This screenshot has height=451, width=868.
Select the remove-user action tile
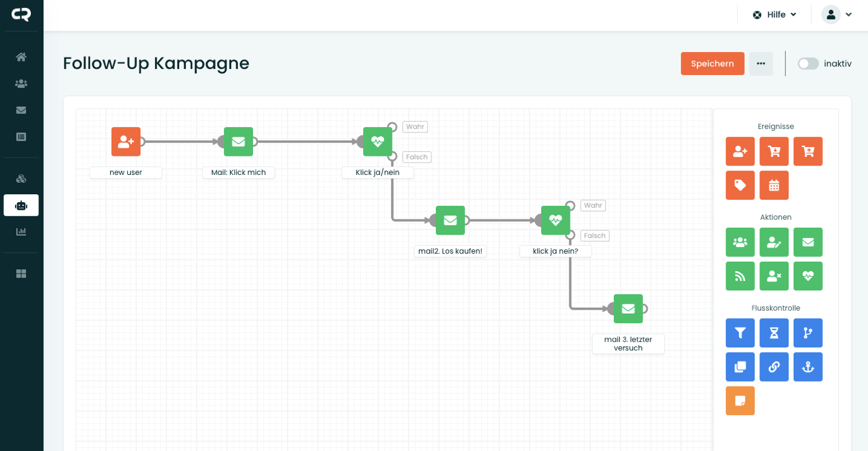[774, 276]
